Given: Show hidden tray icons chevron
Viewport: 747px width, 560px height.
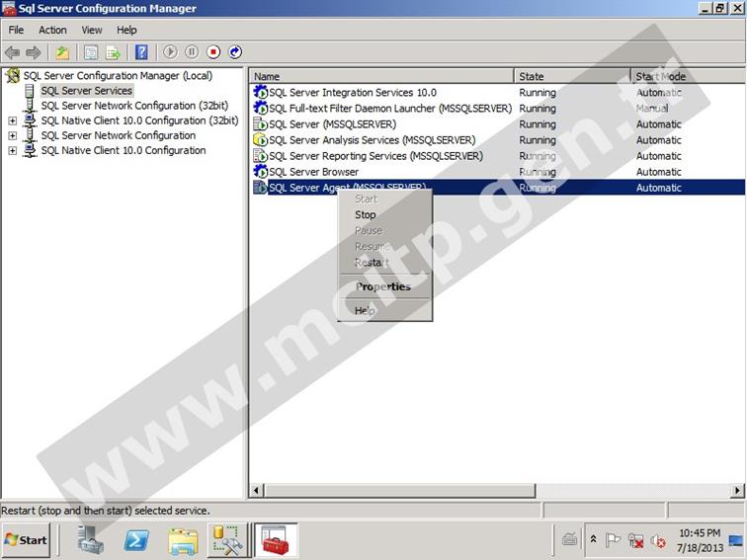Looking at the screenshot, I should 593,539.
